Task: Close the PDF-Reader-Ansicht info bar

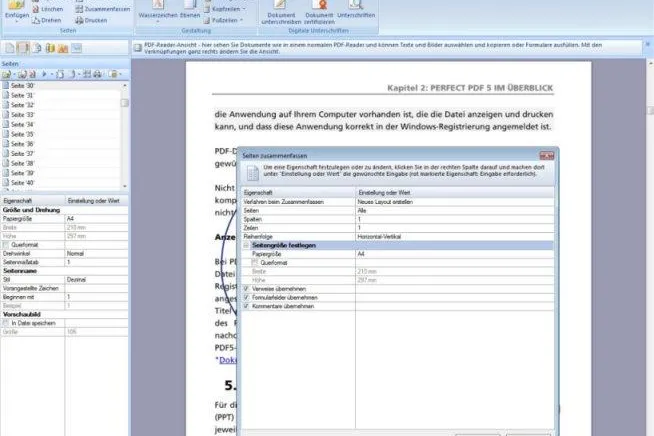Action: pyautogui.click(x=648, y=44)
